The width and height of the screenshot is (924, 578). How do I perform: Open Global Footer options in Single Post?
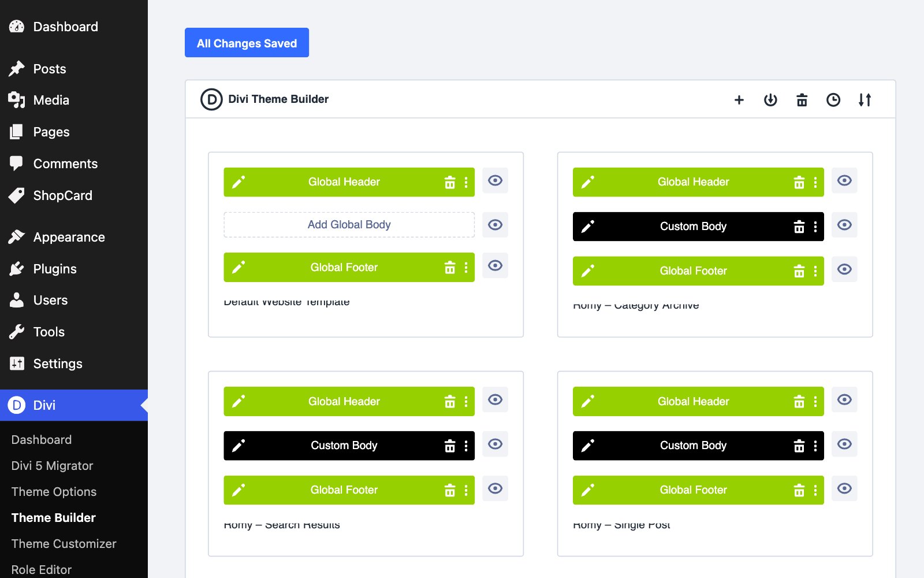815,490
